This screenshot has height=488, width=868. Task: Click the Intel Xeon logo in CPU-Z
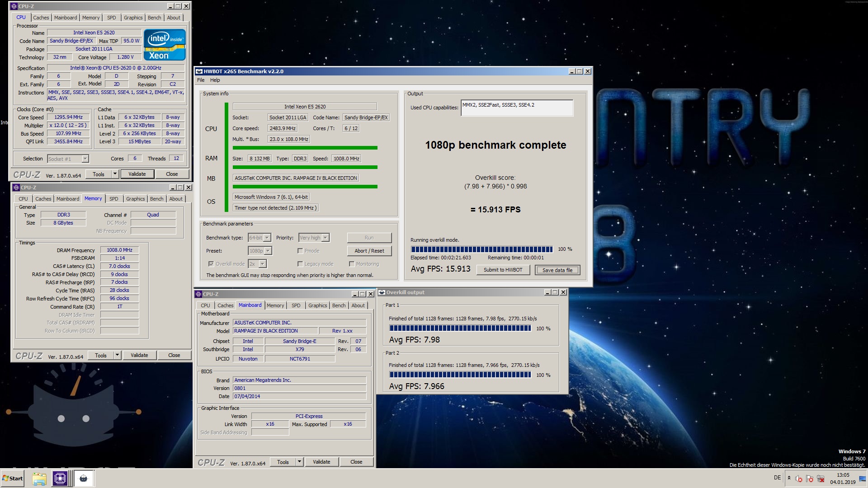tap(165, 45)
